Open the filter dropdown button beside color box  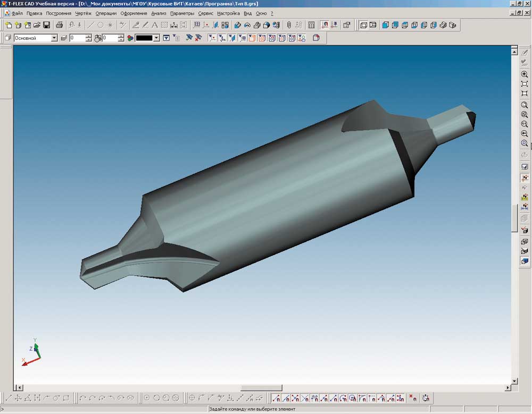tap(167, 38)
